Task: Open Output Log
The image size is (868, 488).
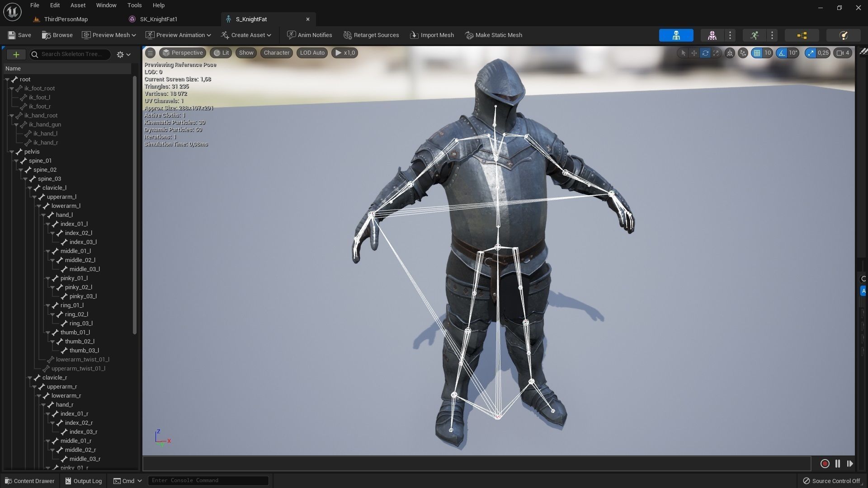Action: click(83, 481)
